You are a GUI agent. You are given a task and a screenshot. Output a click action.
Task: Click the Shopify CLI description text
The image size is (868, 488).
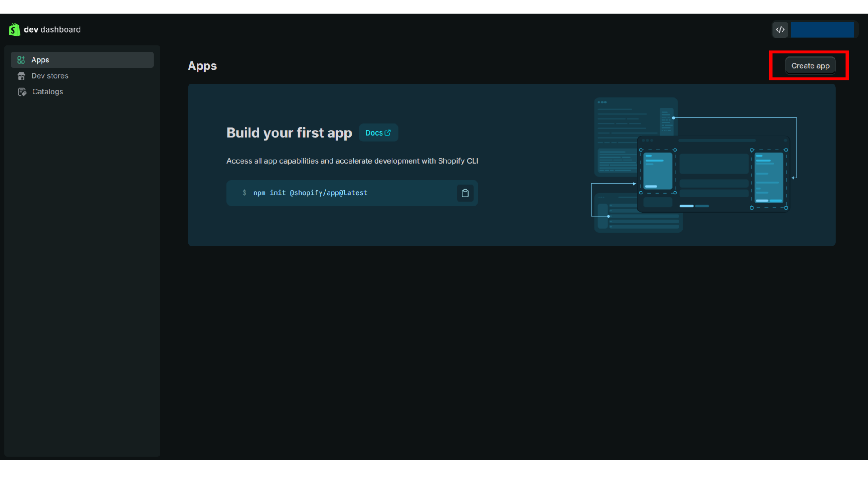[352, 161]
